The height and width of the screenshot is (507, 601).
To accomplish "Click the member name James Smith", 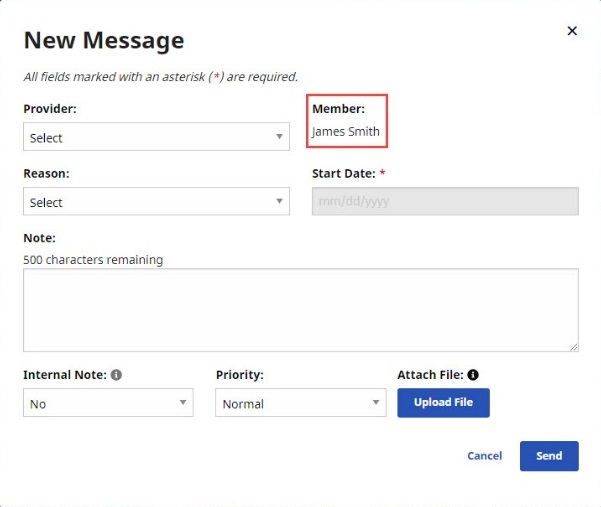I will tap(346, 131).
